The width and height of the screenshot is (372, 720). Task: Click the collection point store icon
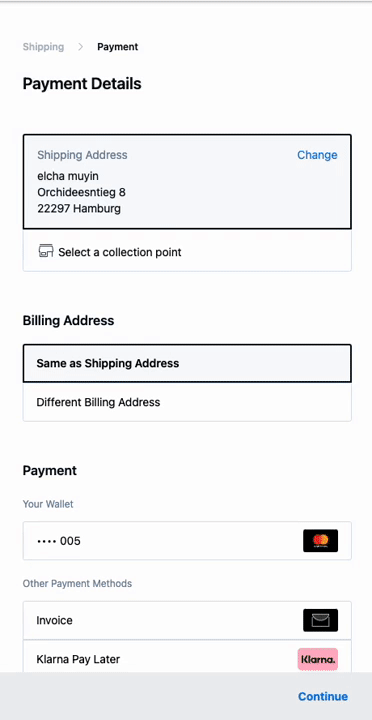46,251
